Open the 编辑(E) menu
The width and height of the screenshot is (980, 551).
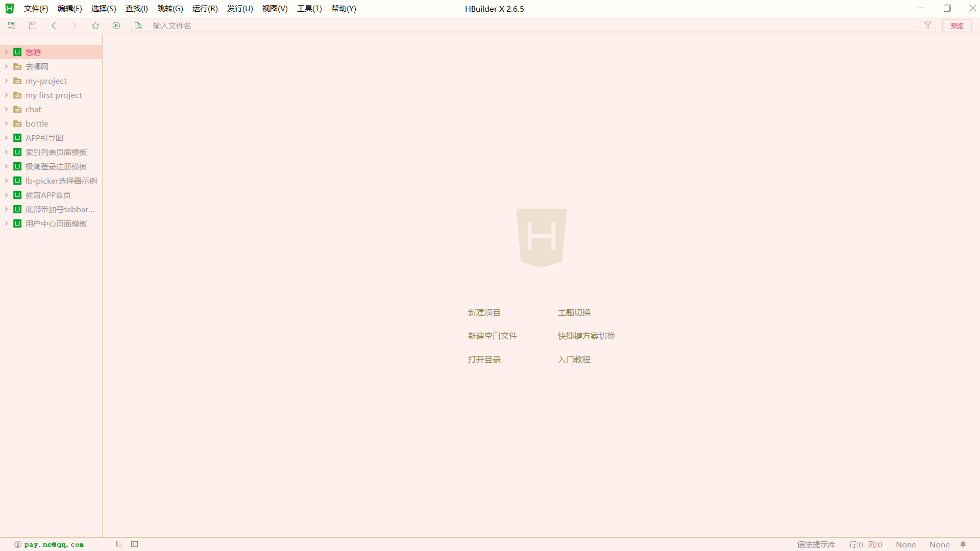coord(69,9)
